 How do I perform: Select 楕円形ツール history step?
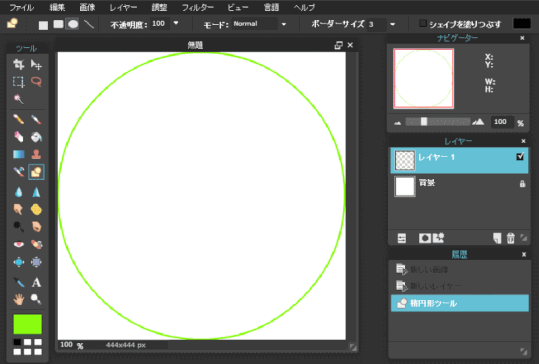pyautogui.click(x=460, y=303)
